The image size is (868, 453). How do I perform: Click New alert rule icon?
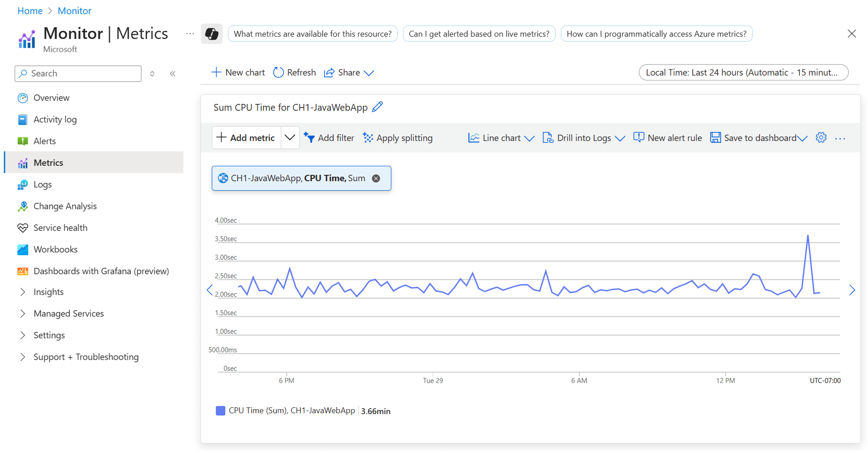[x=638, y=137]
